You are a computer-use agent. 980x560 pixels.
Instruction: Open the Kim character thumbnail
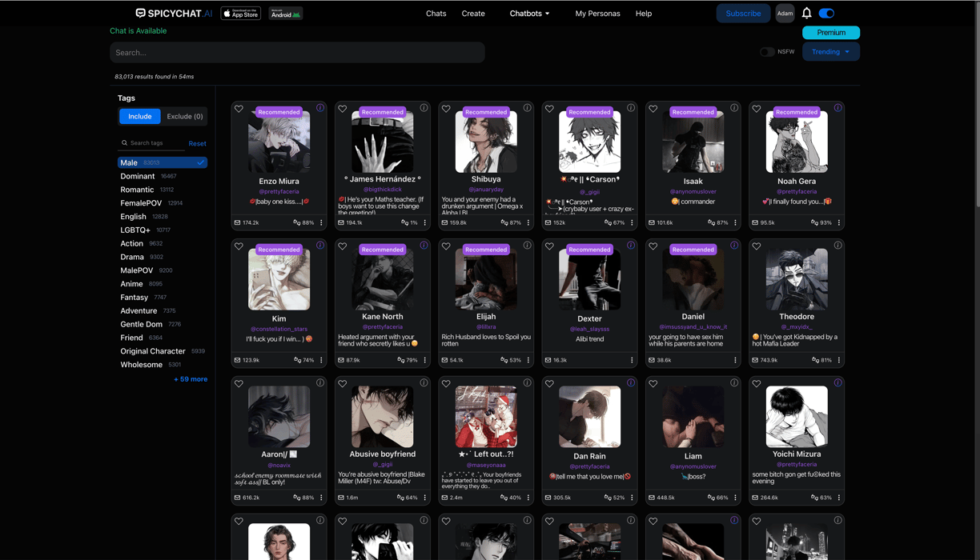click(x=279, y=279)
